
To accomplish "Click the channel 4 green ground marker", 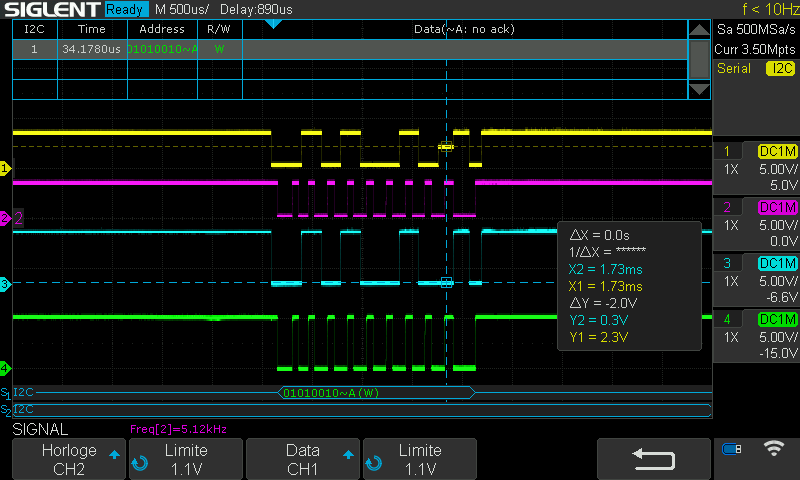I will 5,368.
